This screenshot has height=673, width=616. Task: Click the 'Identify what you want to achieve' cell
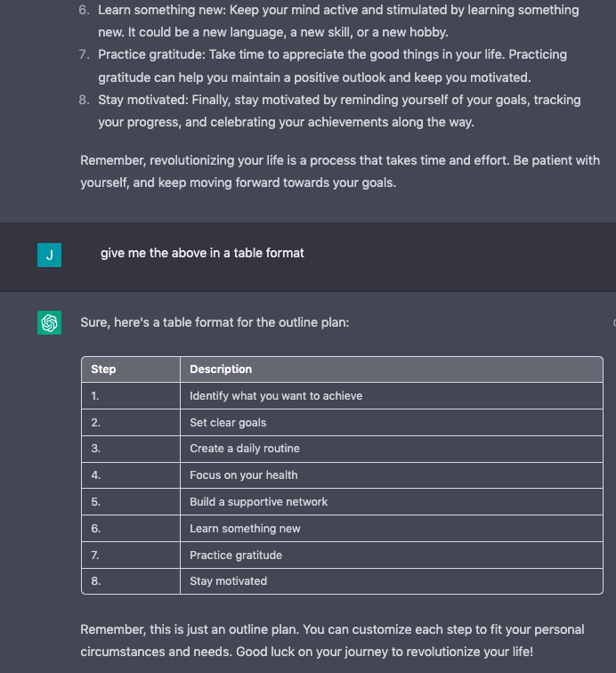coord(392,396)
